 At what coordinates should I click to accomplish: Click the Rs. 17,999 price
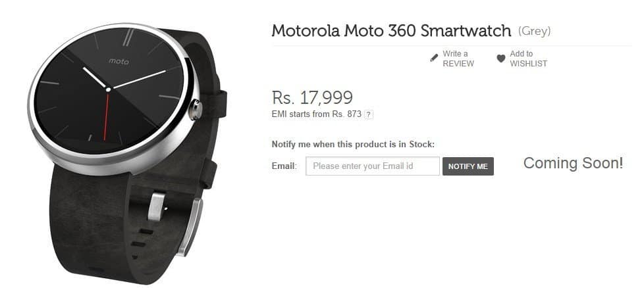[x=312, y=97]
